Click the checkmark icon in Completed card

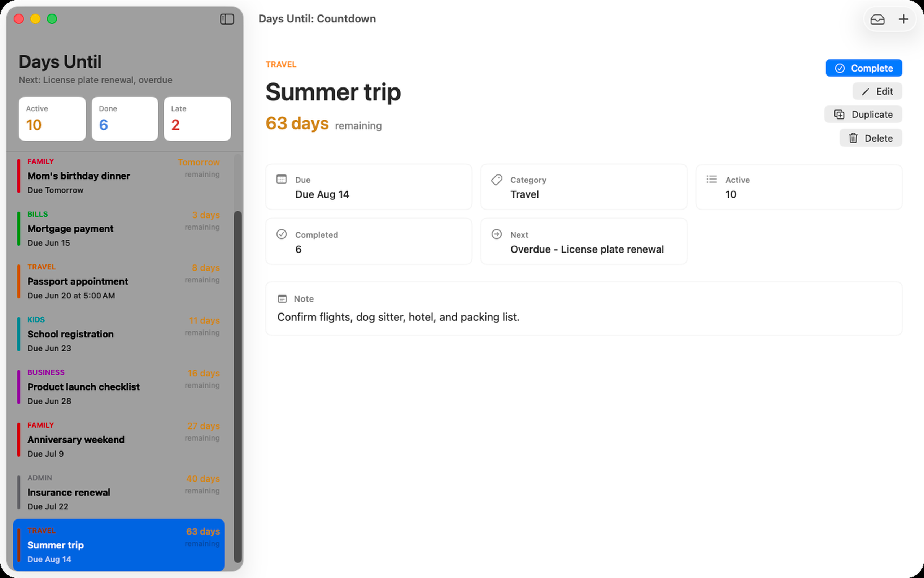(282, 234)
